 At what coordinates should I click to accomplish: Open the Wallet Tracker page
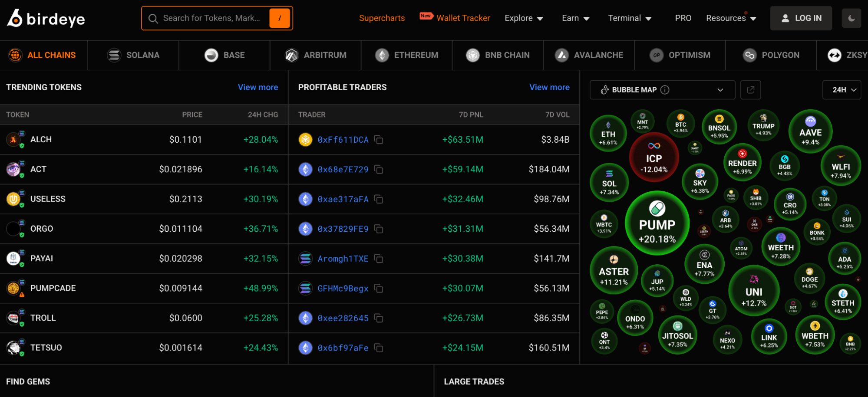[x=463, y=18]
